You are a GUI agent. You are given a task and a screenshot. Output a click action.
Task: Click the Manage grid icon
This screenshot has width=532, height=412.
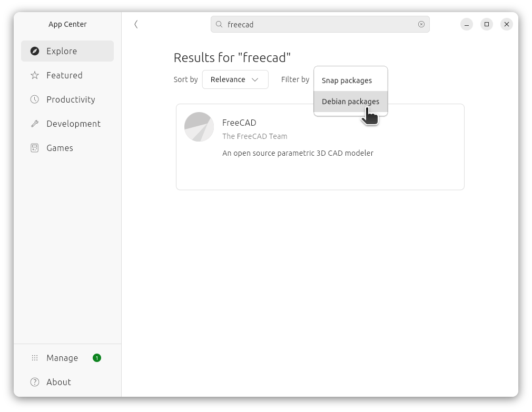tap(35, 358)
